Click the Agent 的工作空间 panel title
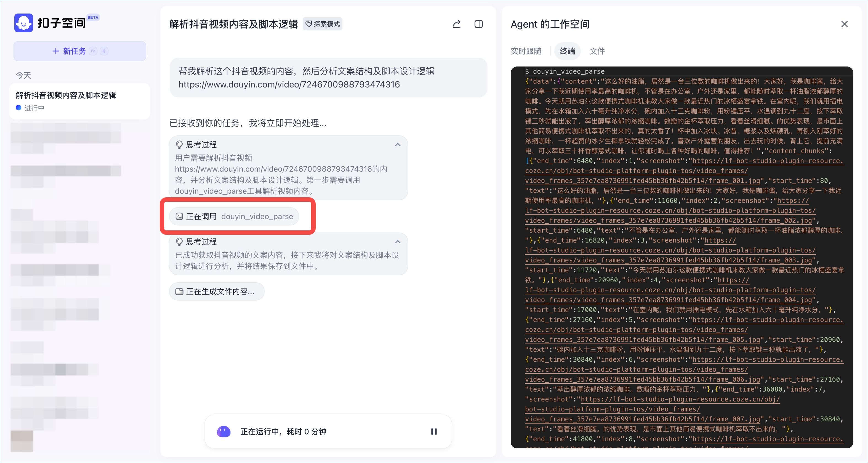The width and height of the screenshot is (868, 463). pos(550,24)
